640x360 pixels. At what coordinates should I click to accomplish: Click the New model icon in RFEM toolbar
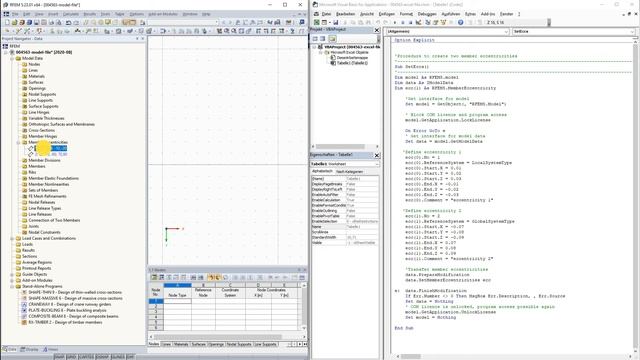click(7, 22)
